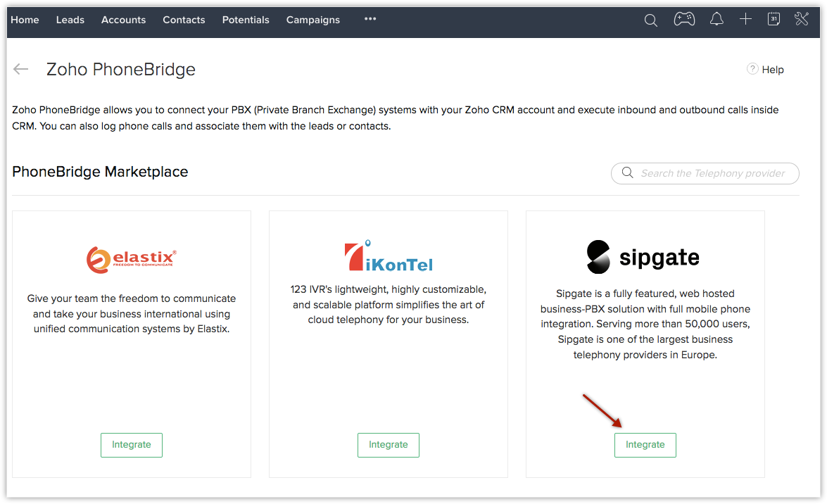Expand the more modules ellipsis menu
Image resolution: width=827 pixels, height=504 pixels.
click(370, 19)
